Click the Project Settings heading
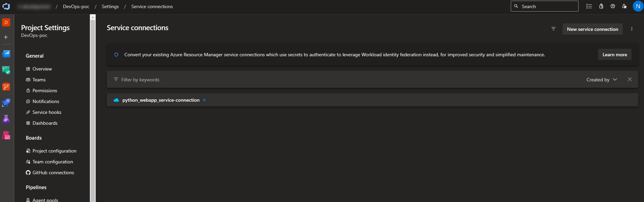 pyautogui.click(x=45, y=28)
